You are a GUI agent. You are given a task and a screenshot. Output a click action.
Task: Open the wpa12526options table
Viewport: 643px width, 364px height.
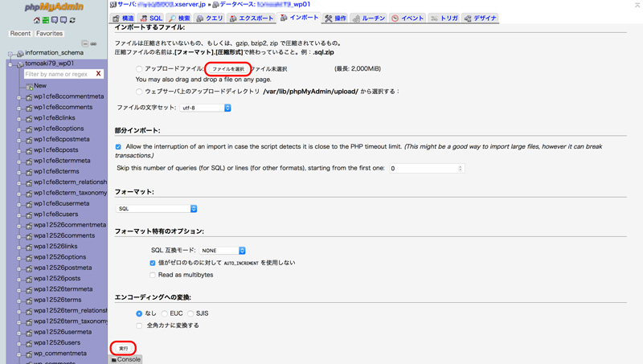point(59,257)
